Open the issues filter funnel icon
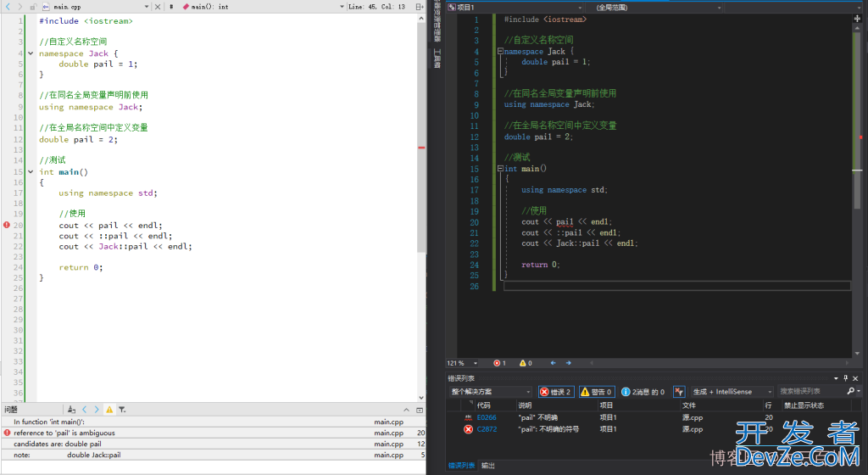Image resolution: width=868 pixels, height=475 pixels. (122, 410)
